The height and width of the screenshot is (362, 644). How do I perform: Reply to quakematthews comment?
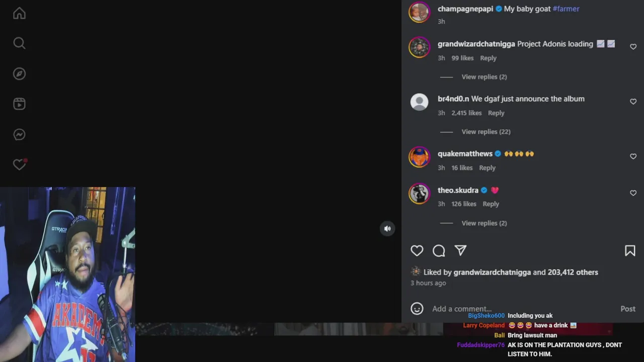point(487,168)
